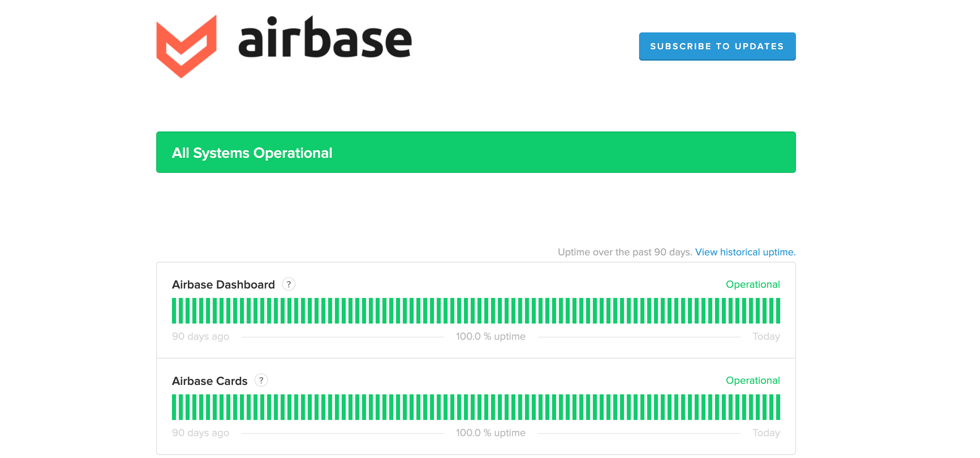Click '90 days ago' label under Airbase Cards
The image size is (980, 458).
pos(201,433)
